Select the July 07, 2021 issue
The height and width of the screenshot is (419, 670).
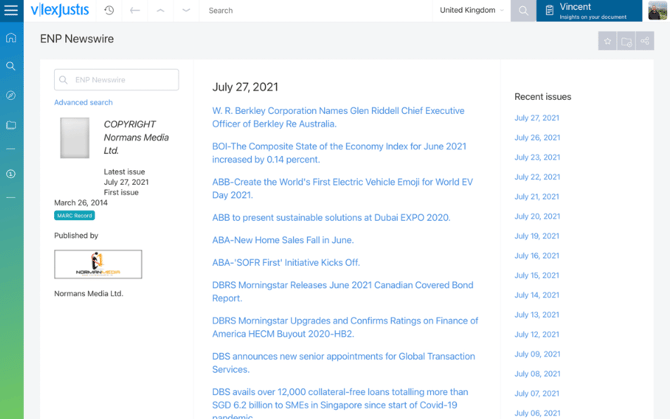click(x=537, y=393)
